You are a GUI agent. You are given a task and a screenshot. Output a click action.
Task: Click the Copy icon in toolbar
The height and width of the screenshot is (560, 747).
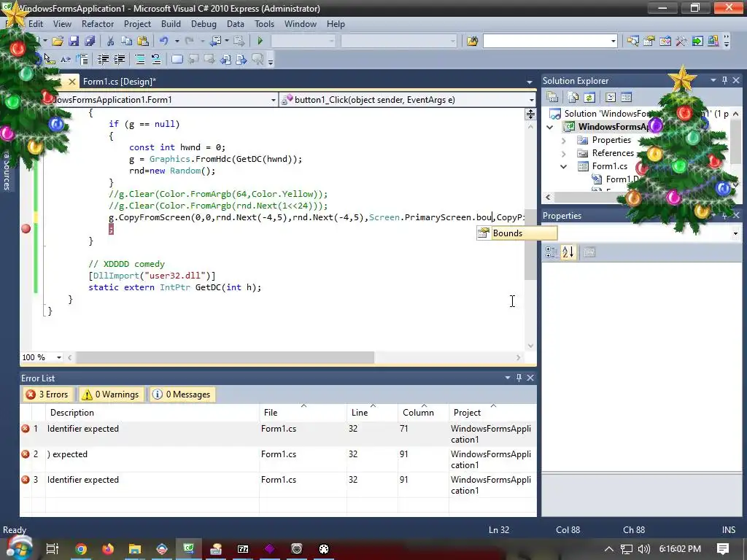tap(126, 41)
